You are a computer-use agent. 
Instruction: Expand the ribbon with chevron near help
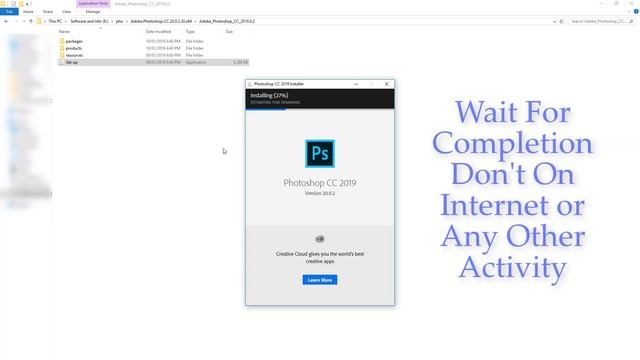point(629,11)
